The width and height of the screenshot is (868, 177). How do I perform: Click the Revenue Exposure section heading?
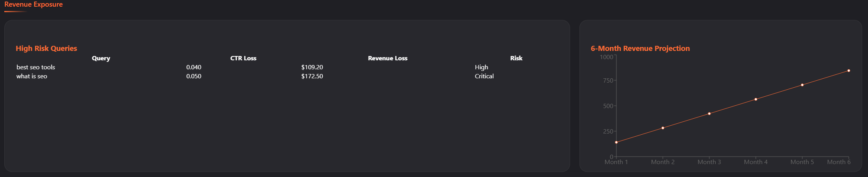[33, 5]
